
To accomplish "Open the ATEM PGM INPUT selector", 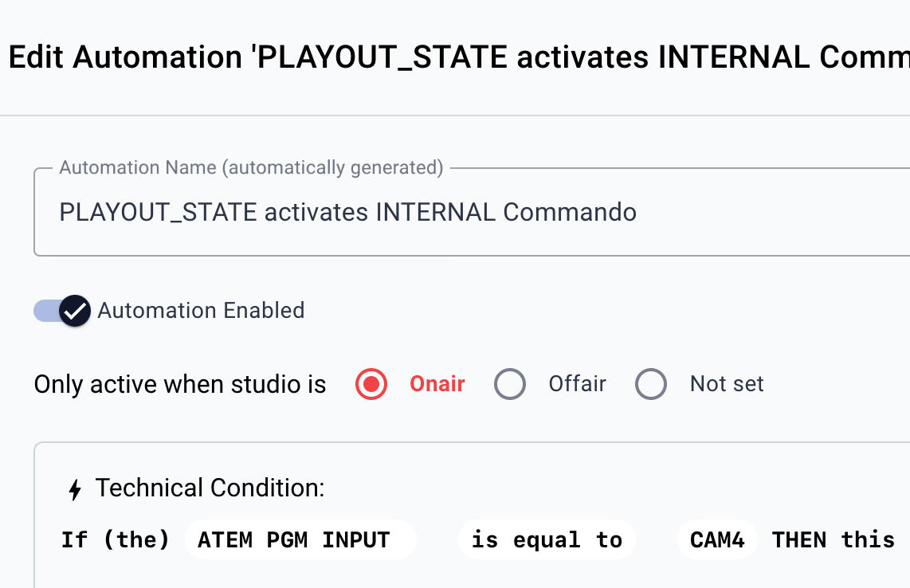I will point(300,540).
